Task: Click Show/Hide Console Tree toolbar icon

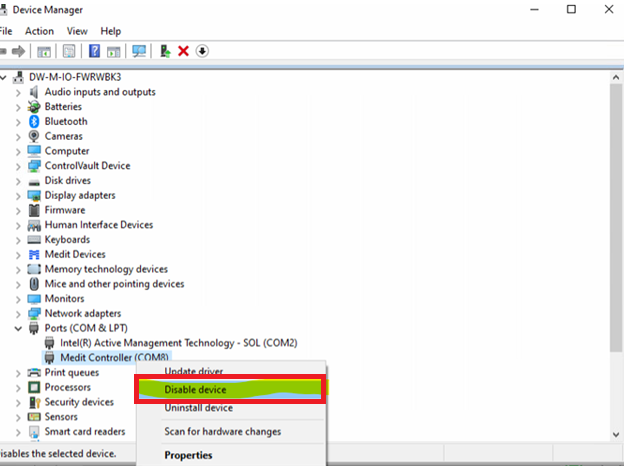Action: 44,51
